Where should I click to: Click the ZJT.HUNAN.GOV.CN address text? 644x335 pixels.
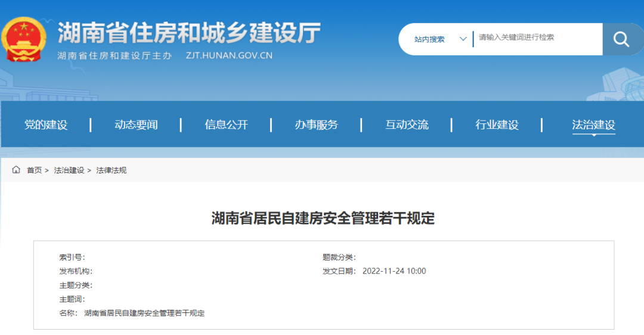(x=229, y=55)
